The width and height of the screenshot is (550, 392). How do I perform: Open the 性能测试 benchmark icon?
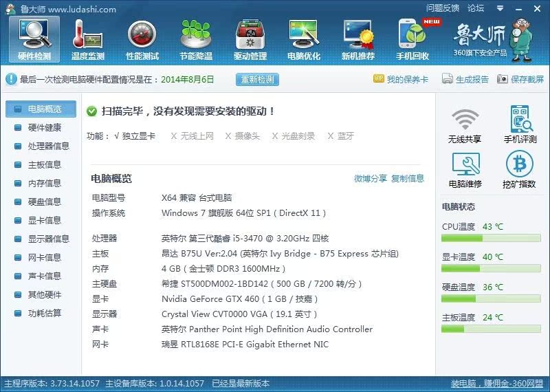pos(142,39)
